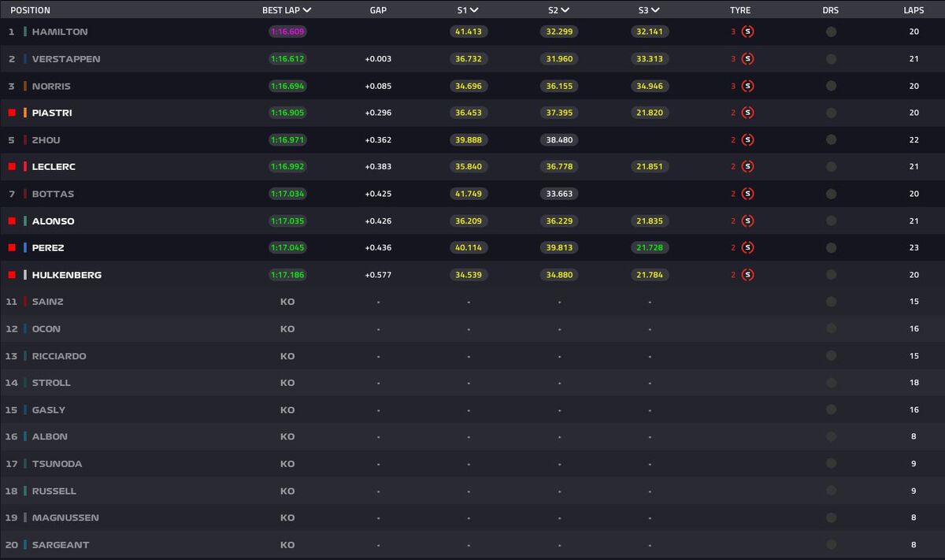Click Verstappen's S2 time 31.960
This screenshot has height=560, width=945.
point(559,58)
